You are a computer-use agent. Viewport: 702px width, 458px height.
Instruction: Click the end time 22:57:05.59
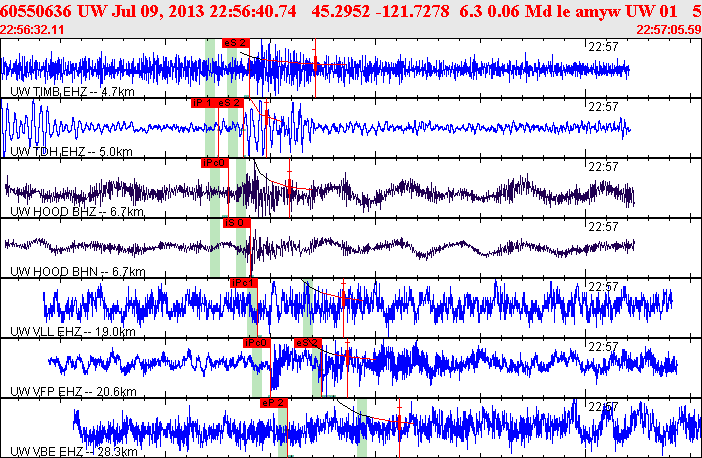coord(669,30)
